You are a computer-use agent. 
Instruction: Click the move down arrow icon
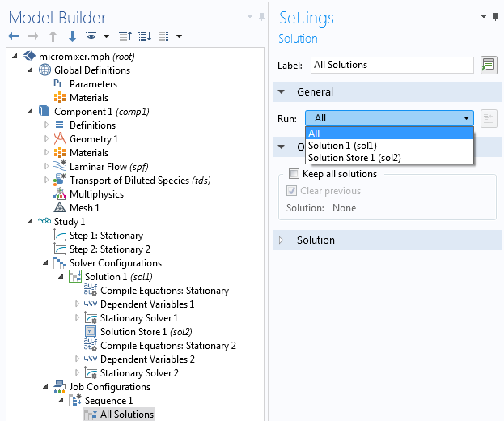[72, 36]
